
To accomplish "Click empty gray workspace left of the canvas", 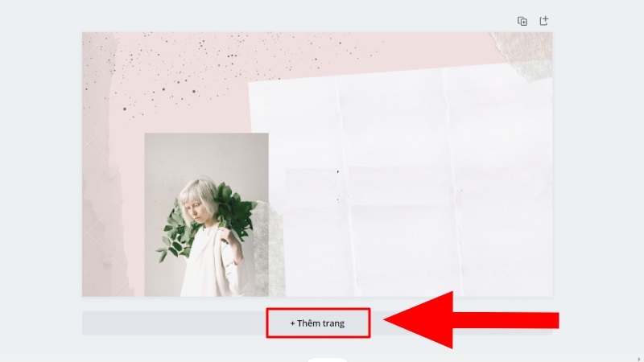I will coord(41,164).
